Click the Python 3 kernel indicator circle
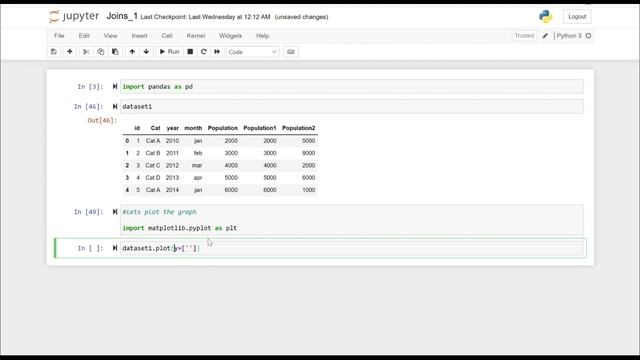This screenshot has width=640, height=360. pos(588,36)
